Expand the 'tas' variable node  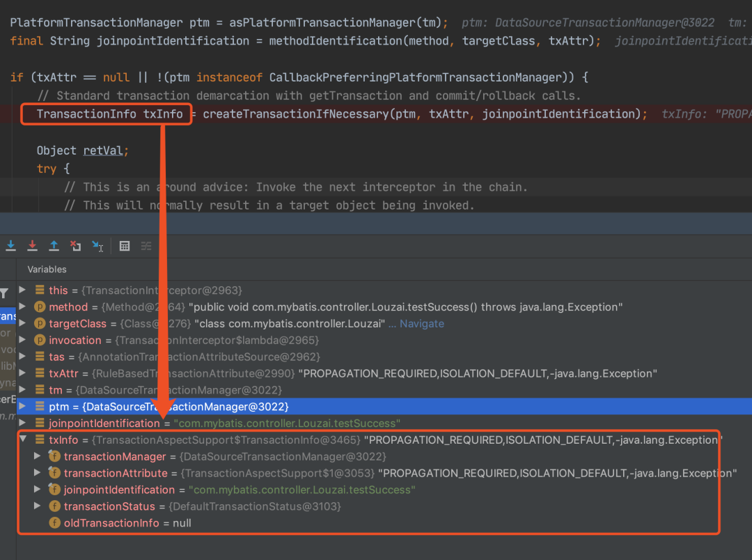pos(22,356)
